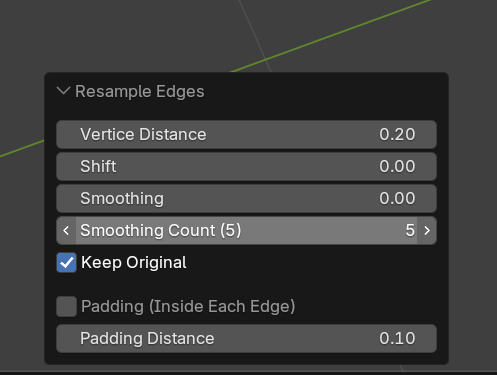Click the 0.20 Vertice Distance value

tap(397, 135)
